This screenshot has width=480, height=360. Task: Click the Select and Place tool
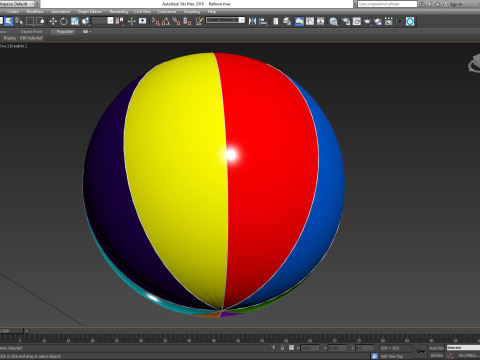coord(86,21)
